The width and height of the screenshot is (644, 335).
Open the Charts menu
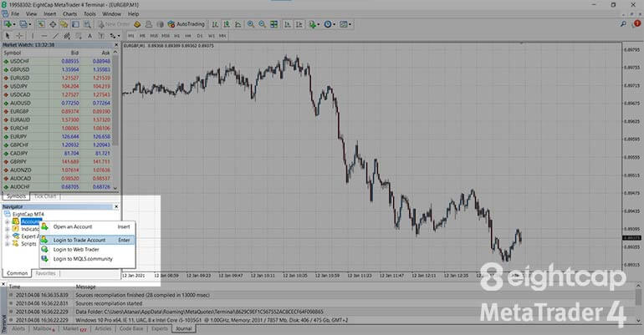(69, 14)
